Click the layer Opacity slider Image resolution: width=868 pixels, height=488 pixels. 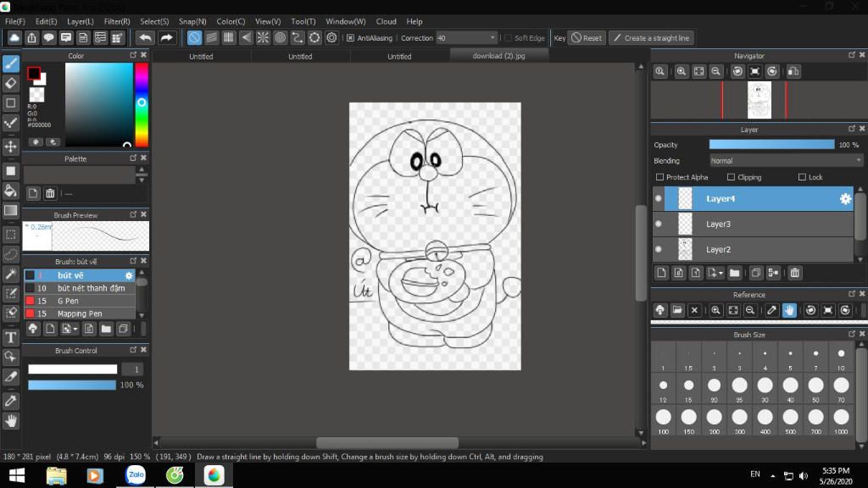tap(771, 145)
